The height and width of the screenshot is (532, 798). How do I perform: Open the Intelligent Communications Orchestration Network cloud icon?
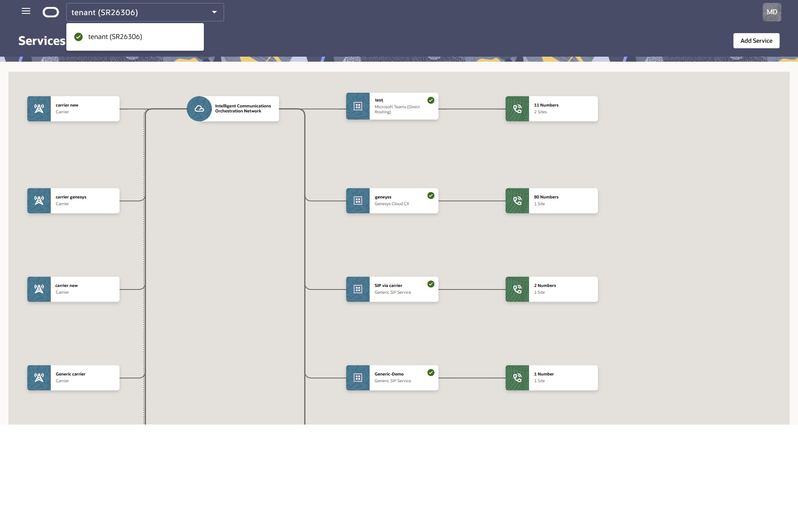[199, 108]
